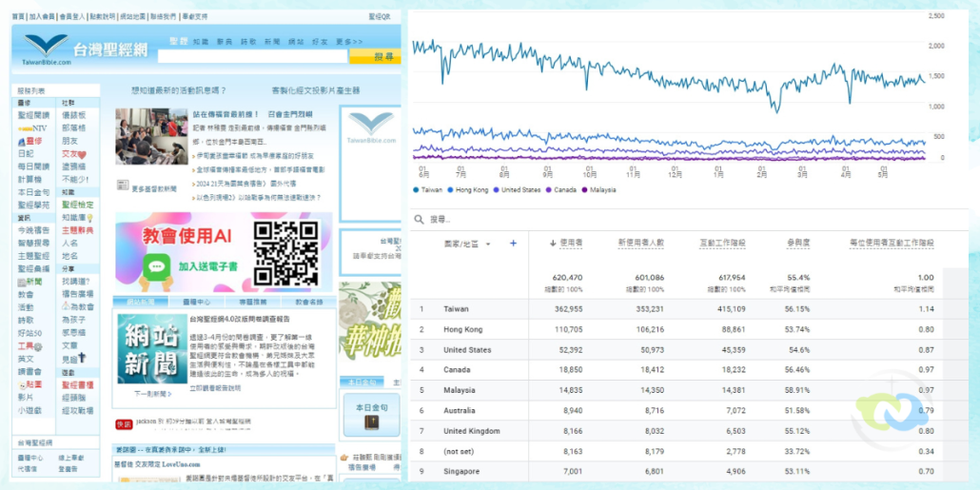Screen dimensions: 980x490
Task: Select the 新聞 search category
Action: pos(272,41)
